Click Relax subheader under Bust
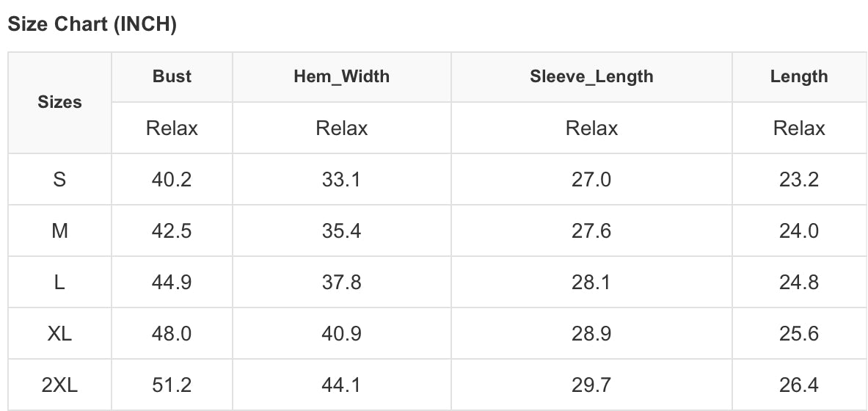 tap(172, 128)
